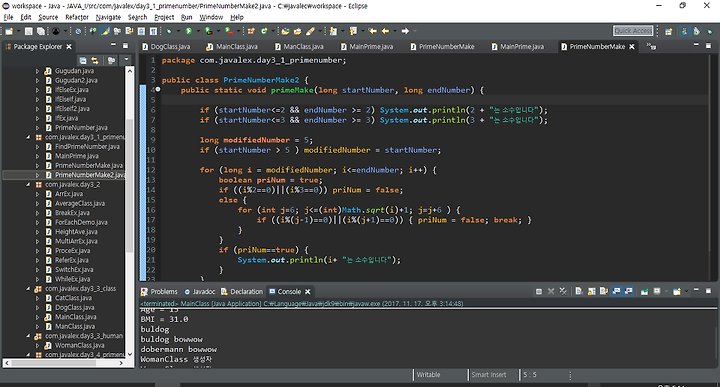This screenshot has width=720, height=387.
Task: Open the Refactor menu
Action: point(77,17)
